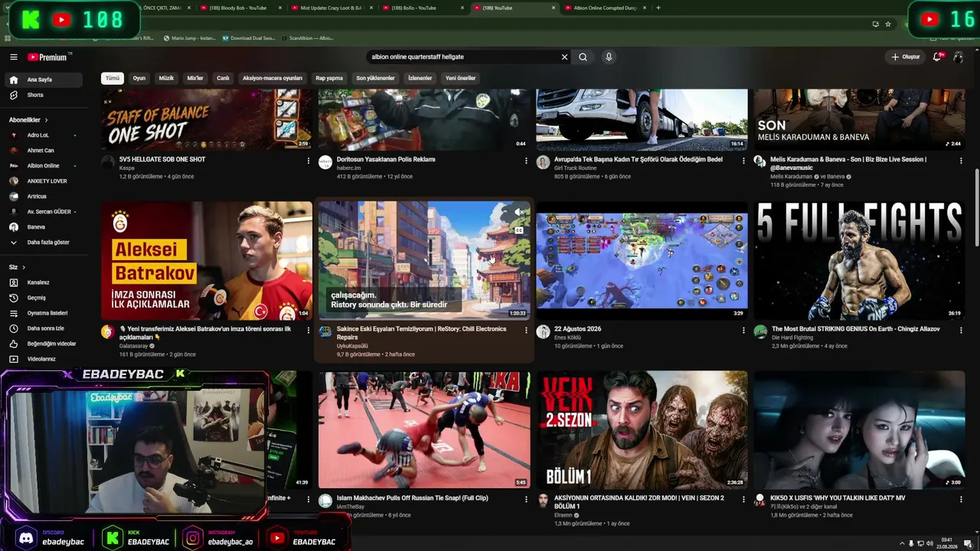This screenshot has width=980, height=551.
Task: Select the Yeni öneriler filter chip
Action: [461, 78]
